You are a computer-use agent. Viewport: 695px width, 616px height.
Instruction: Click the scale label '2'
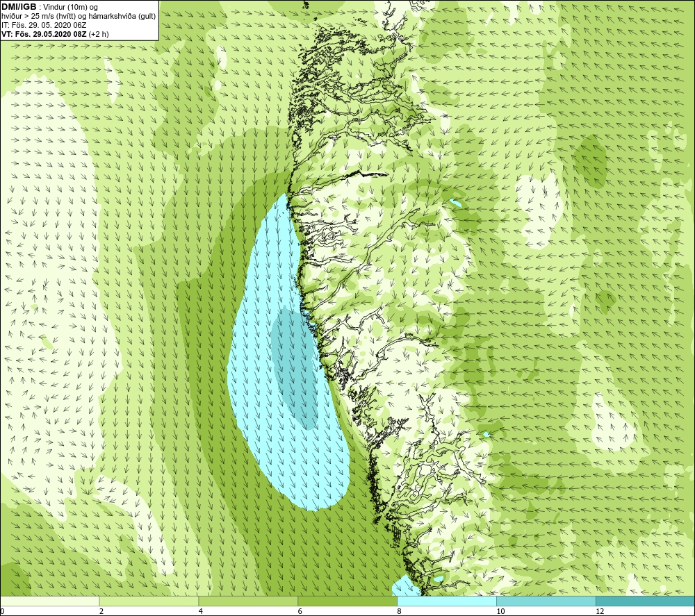(x=101, y=612)
